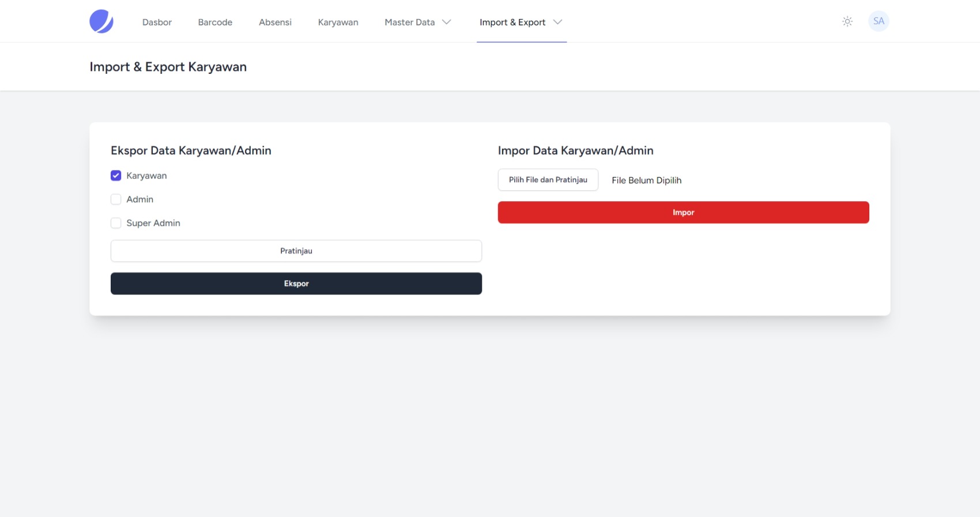Tick the Super Admin checkbox
Viewport: 980px width, 517px height.
tap(116, 223)
